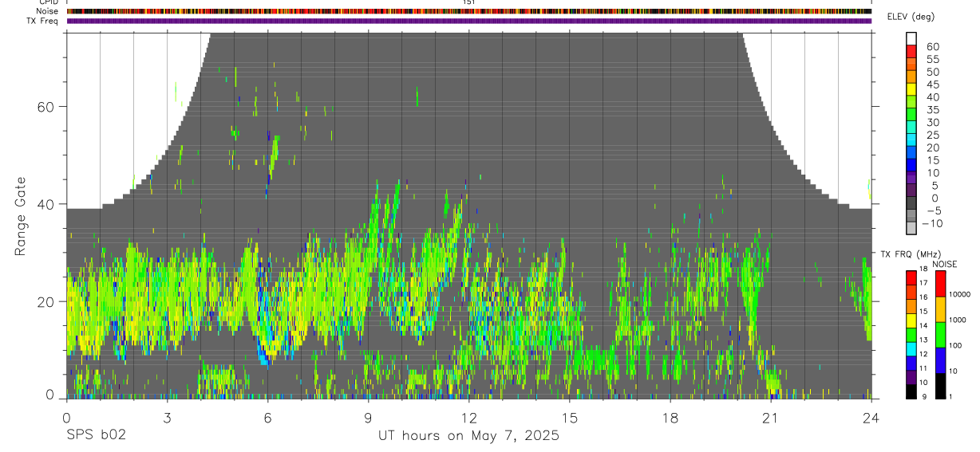The image size is (980, 452).
Task: Pick the black bottom swatch of TX FRQ bar
Action: pyautogui.click(x=911, y=391)
